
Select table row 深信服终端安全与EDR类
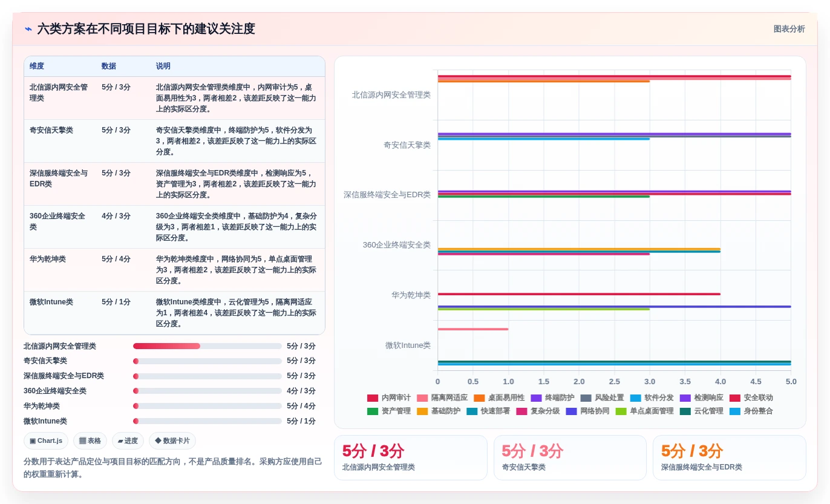[x=174, y=184]
